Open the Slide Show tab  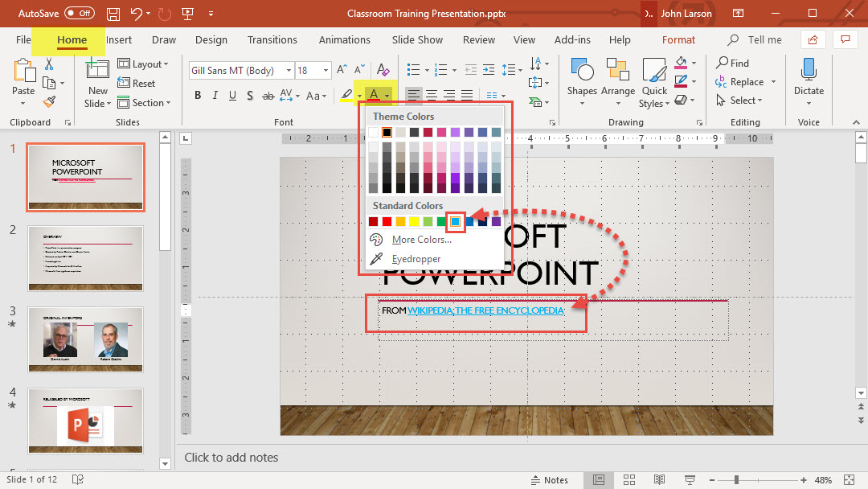click(417, 39)
